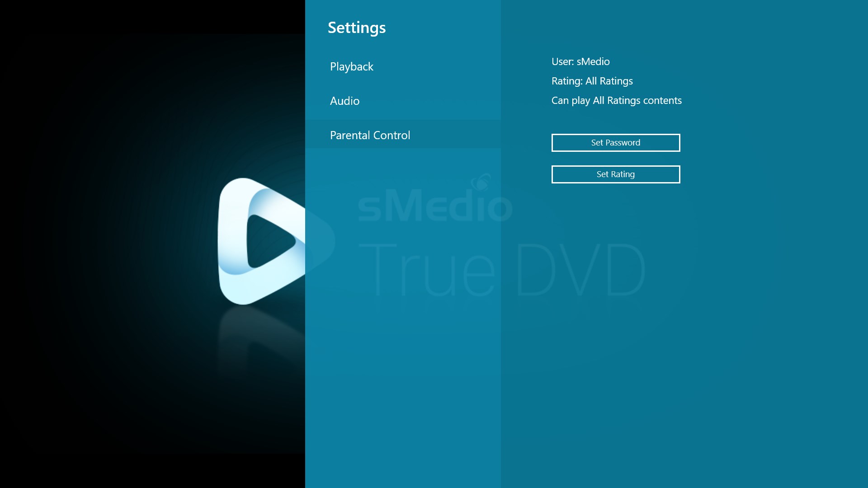Open the Playback settings section

point(351,66)
